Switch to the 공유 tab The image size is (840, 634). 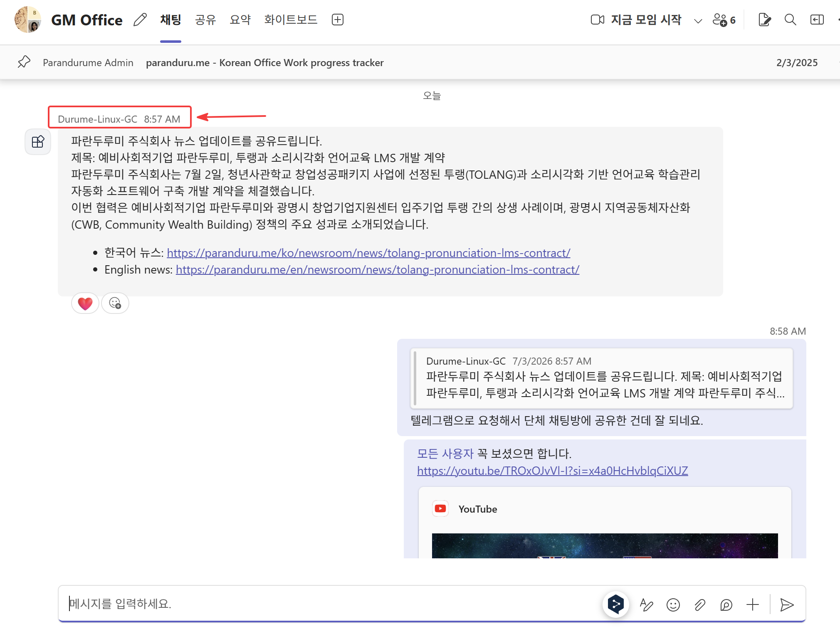205,20
